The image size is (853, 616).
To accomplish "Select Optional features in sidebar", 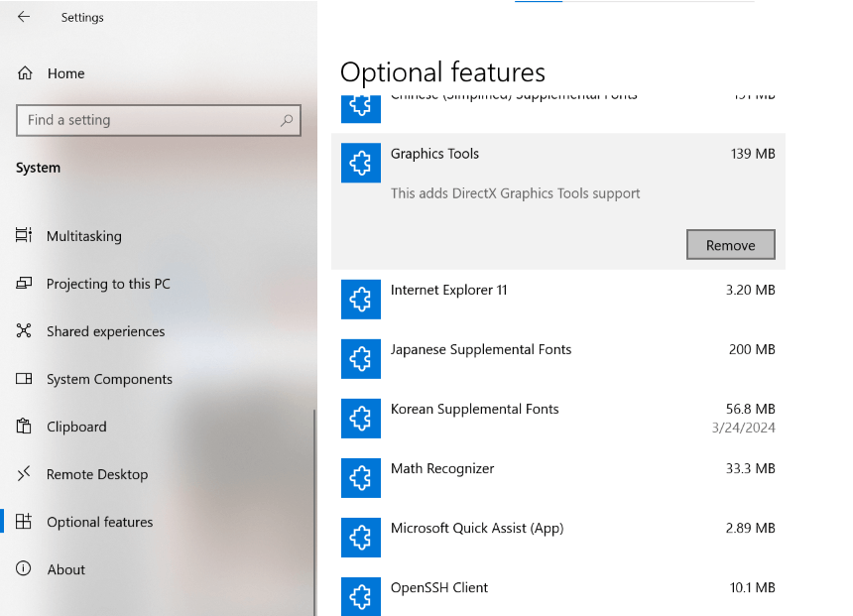I will click(x=99, y=522).
